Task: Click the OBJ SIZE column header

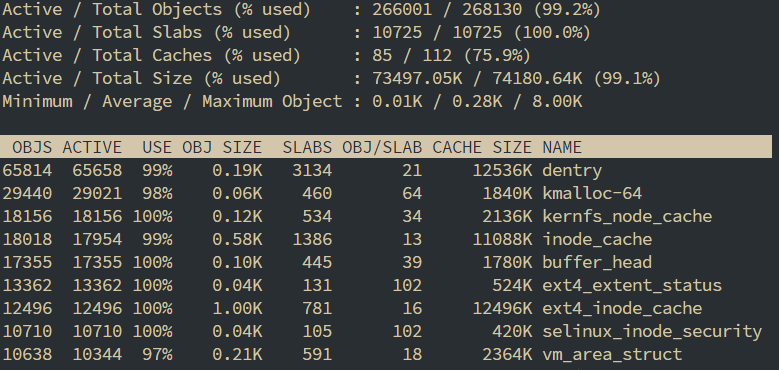Action: pos(222,147)
